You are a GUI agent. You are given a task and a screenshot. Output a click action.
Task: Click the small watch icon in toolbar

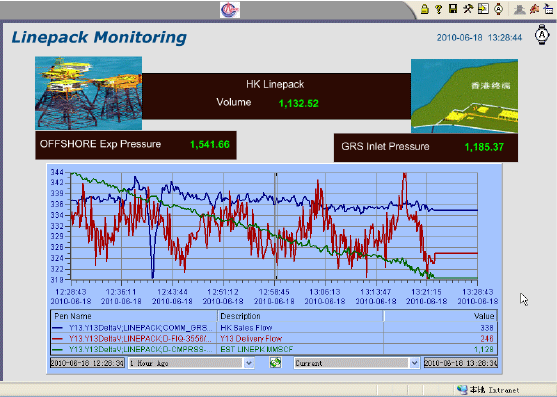pyautogui.click(x=498, y=9)
